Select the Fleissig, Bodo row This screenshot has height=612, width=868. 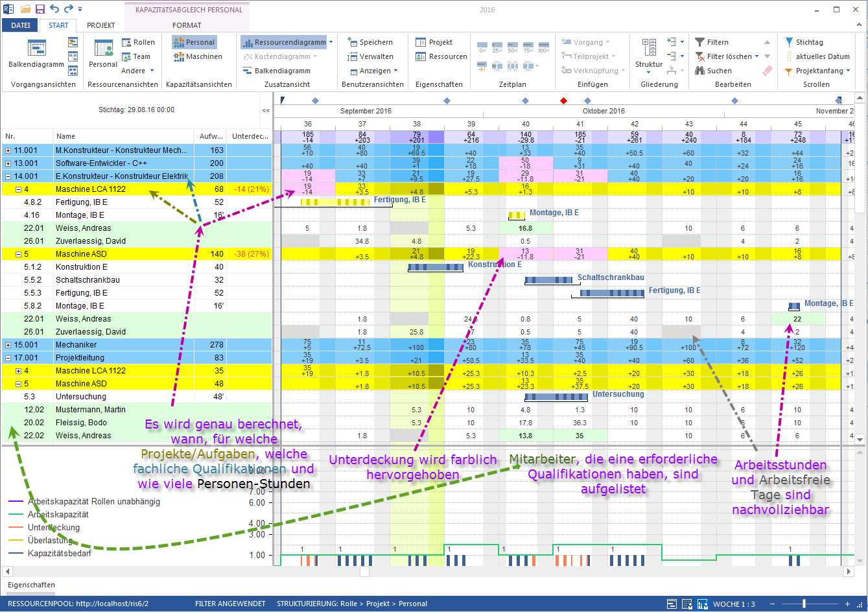click(136, 423)
